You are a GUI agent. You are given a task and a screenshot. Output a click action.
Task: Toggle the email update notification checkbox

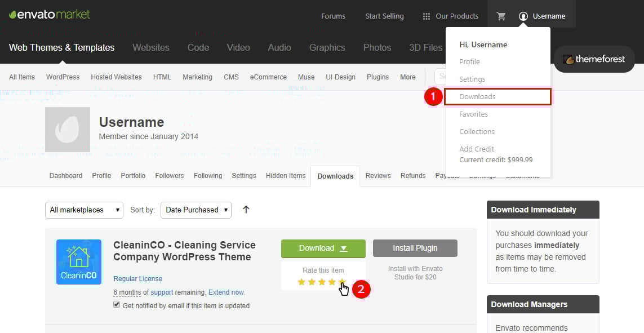[117, 305]
